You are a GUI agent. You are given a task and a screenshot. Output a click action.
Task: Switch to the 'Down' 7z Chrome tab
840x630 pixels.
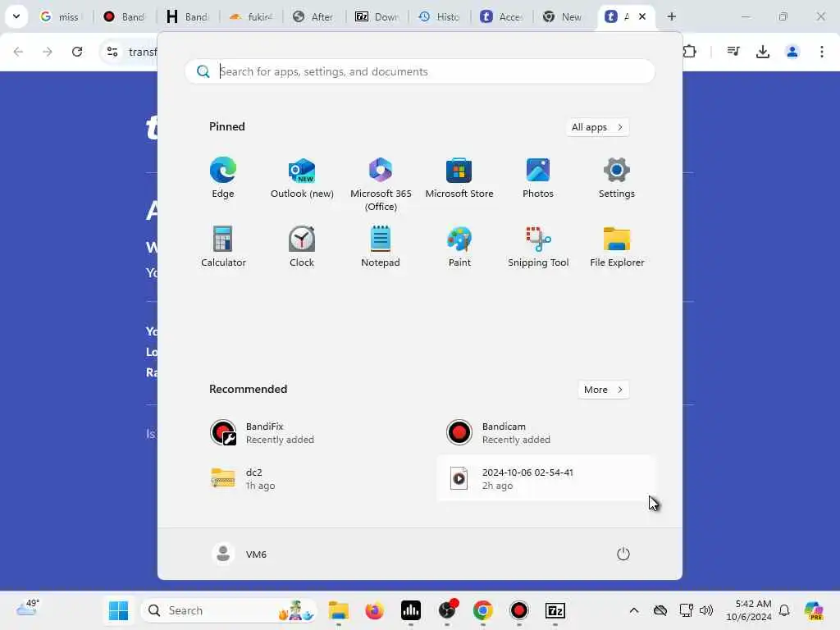tap(377, 16)
